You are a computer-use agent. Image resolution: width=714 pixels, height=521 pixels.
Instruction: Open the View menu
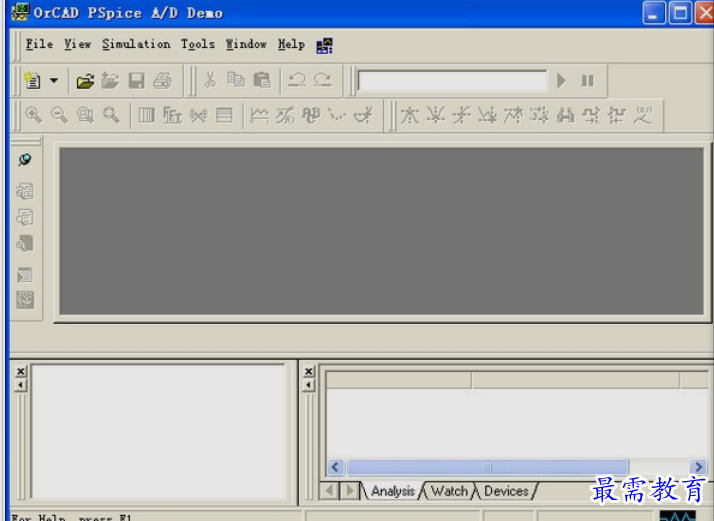(x=77, y=44)
